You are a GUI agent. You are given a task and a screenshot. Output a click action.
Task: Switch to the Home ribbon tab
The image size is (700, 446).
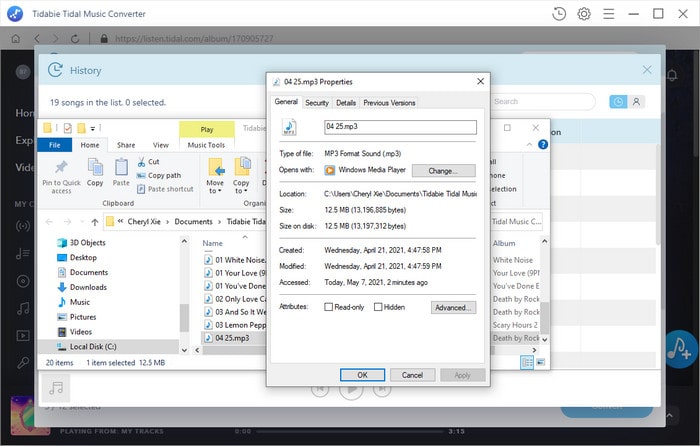click(90, 145)
